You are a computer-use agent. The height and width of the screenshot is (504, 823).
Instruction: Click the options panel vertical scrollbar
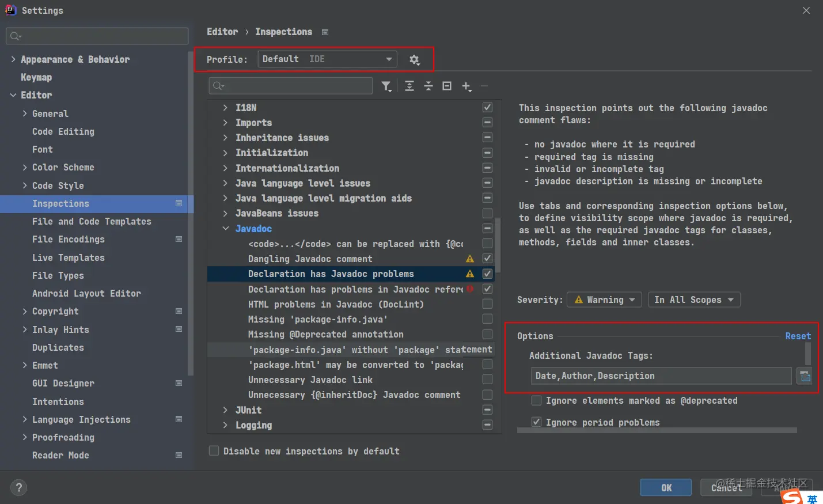pos(808,354)
